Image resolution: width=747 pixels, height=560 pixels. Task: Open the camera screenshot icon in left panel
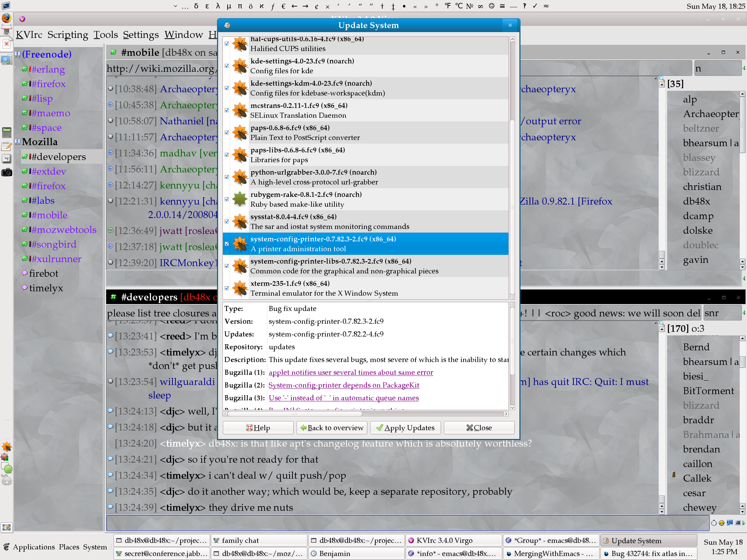tap(7, 172)
